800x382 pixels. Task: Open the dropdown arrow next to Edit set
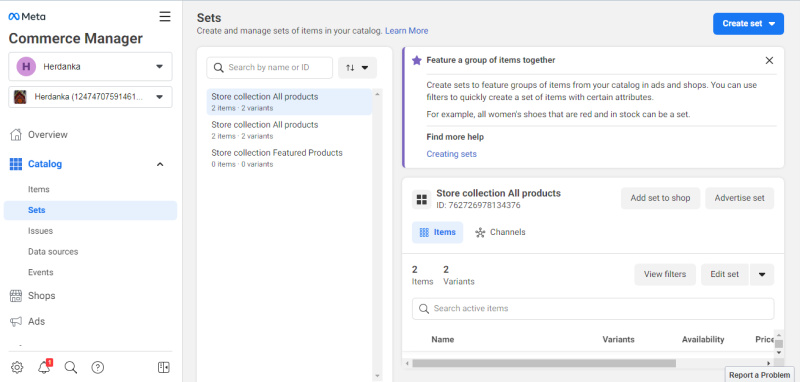pos(762,274)
